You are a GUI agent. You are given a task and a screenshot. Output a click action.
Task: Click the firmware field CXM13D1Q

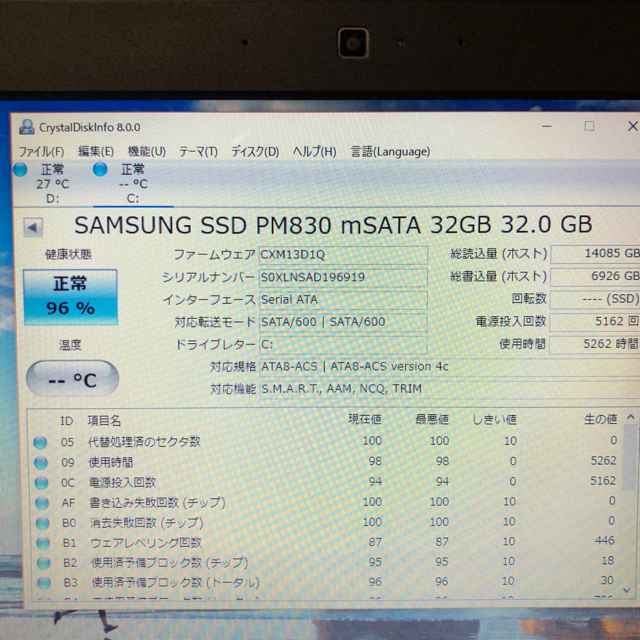pos(343,255)
